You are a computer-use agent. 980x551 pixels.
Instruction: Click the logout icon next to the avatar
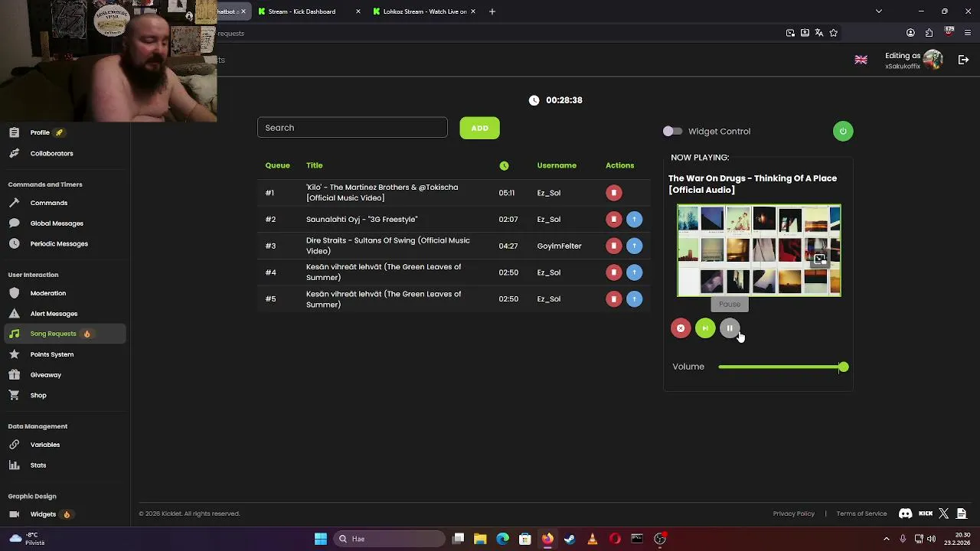[x=963, y=60]
